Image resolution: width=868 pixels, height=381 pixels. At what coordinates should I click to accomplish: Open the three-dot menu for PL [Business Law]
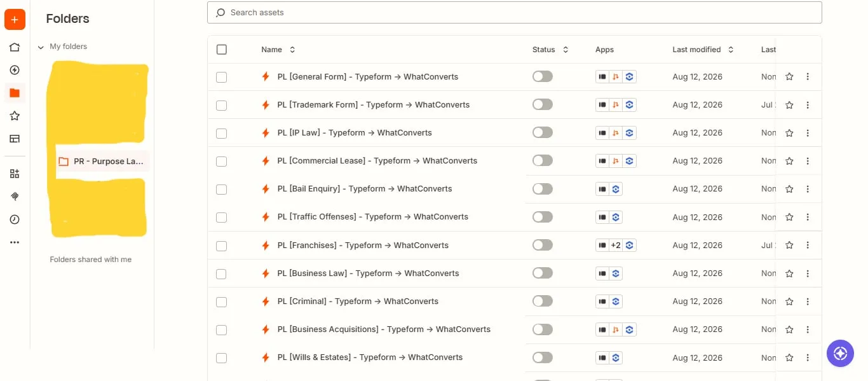point(808,274)
